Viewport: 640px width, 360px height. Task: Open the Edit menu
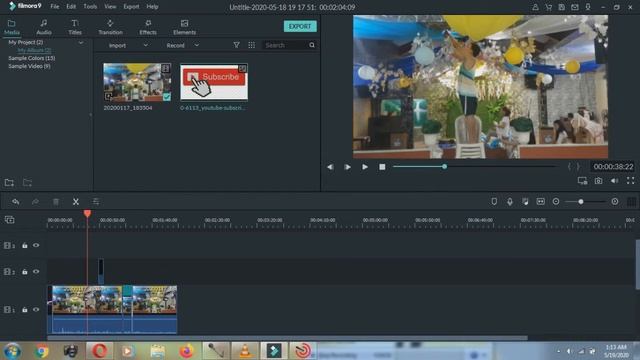pyautogui.click(x=71, y=7)
